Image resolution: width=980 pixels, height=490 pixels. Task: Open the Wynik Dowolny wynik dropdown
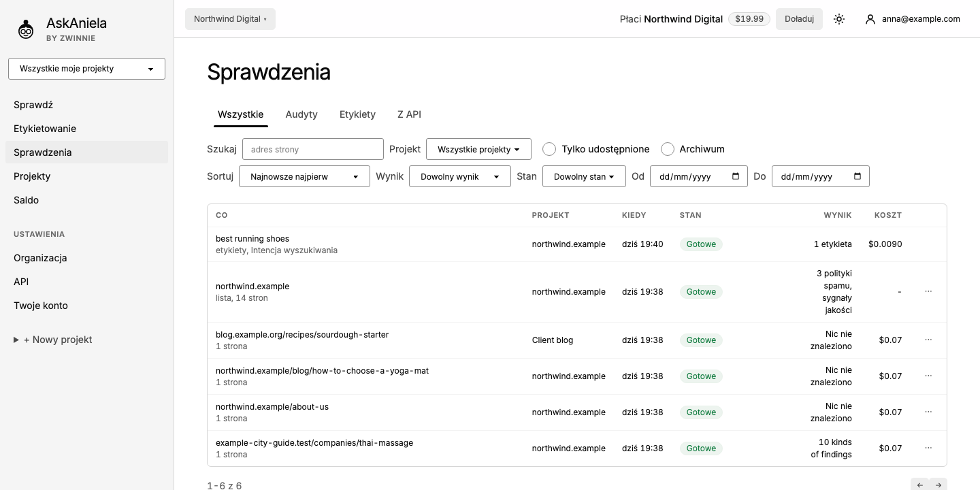(x=460, y=176)
